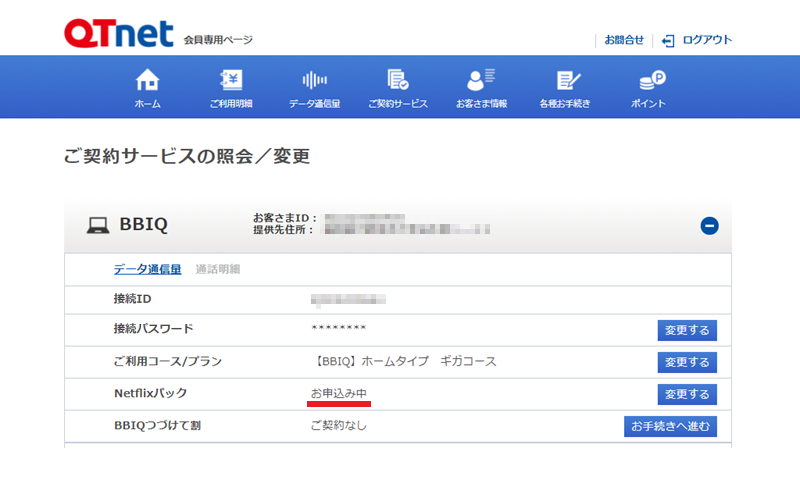
Task: Select the ご契約サービス menu label
Action: tap(398, 104)
